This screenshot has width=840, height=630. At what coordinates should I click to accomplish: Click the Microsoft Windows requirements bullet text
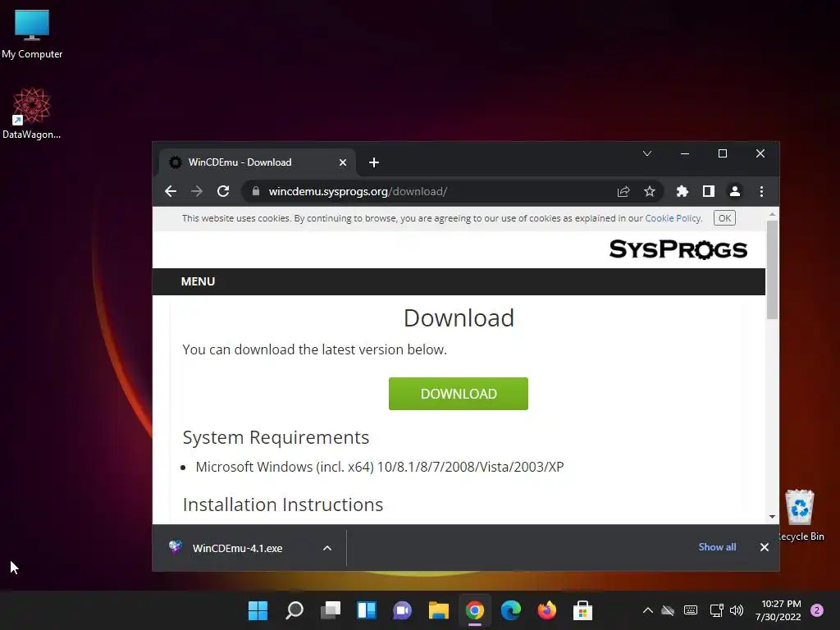coord(379,467)
